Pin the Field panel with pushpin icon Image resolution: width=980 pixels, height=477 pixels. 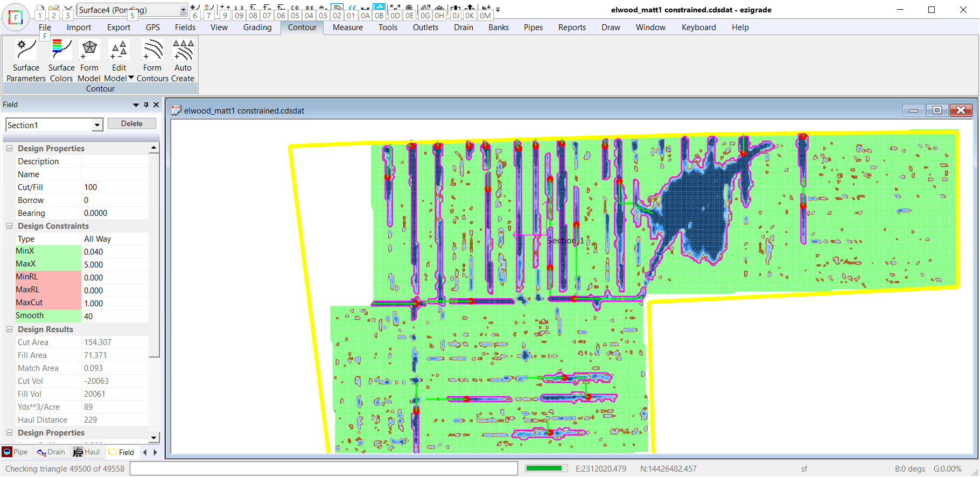point(146,105)
